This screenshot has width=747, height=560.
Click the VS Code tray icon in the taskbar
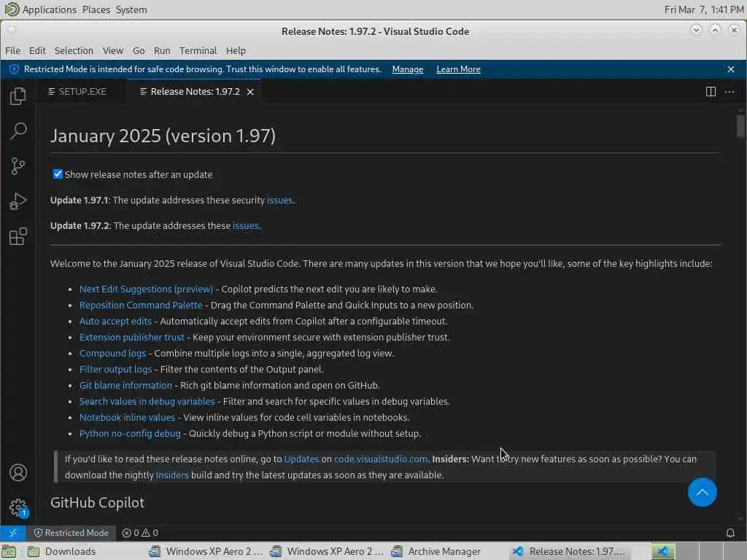click(x=662, y=551)
